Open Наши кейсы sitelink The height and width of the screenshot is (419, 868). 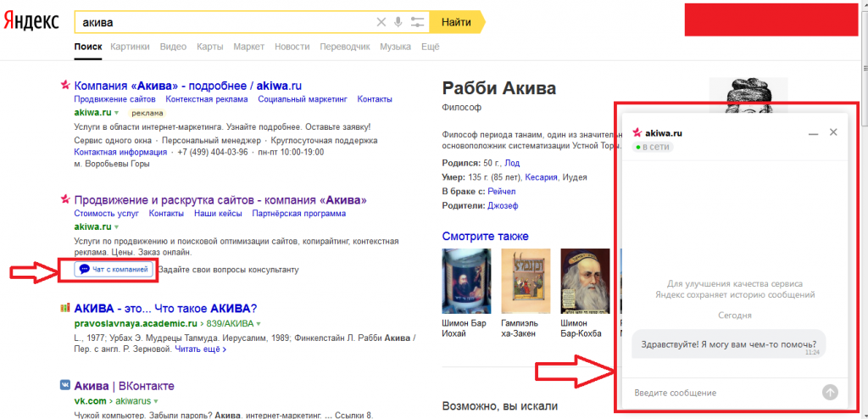[x=218, y=214]
